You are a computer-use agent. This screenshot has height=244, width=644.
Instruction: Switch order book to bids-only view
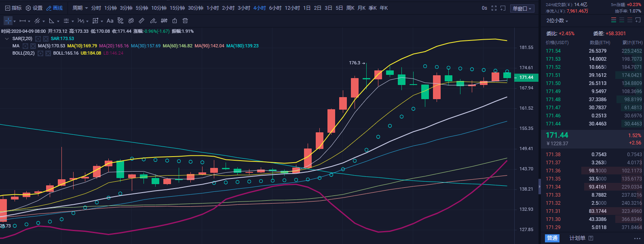(x=622, y=20)
